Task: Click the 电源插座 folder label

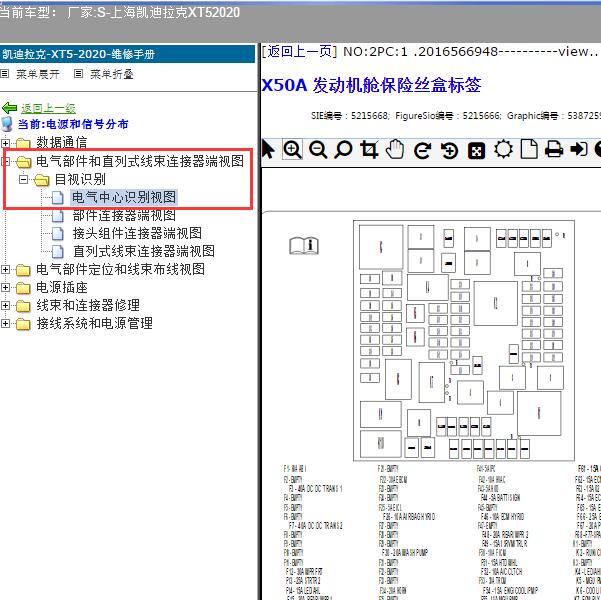Action: pos(62,288)
